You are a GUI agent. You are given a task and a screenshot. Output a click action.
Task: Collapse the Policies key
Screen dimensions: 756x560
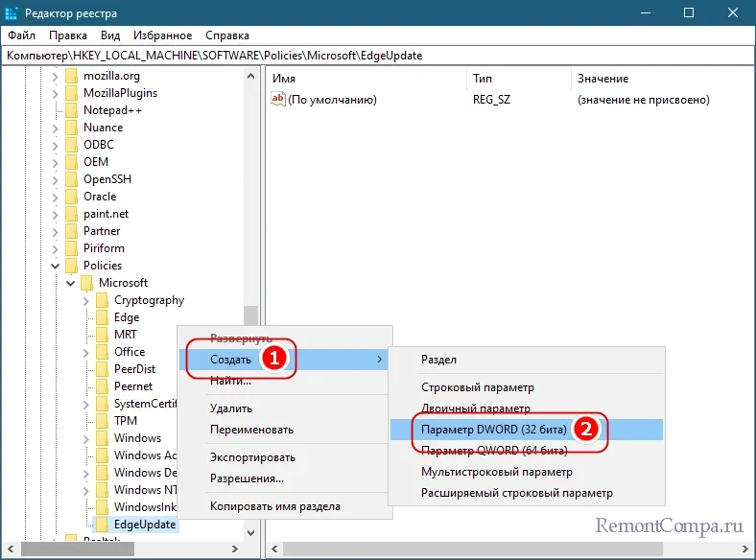click(56, 266)
